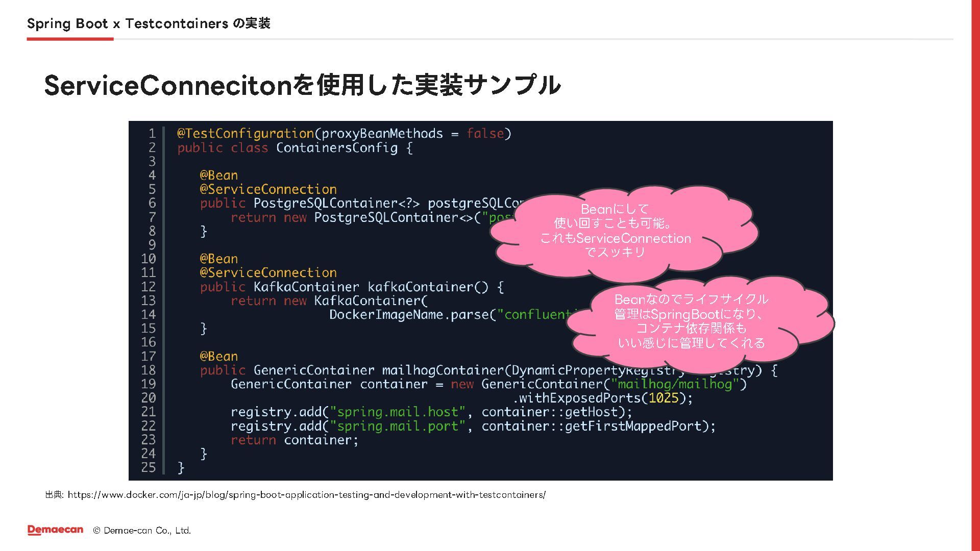
Task: Click the Demaecan logo in footer
Action: (x=55, y=530)
